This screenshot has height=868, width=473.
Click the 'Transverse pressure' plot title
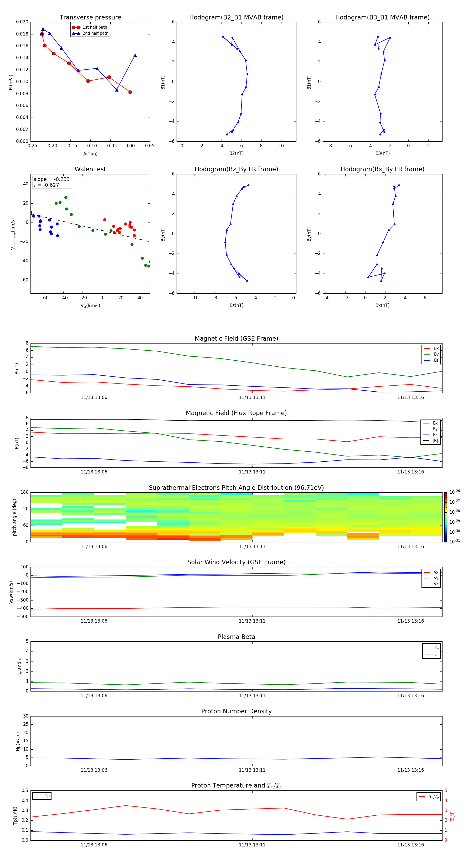tap(90, 17)
